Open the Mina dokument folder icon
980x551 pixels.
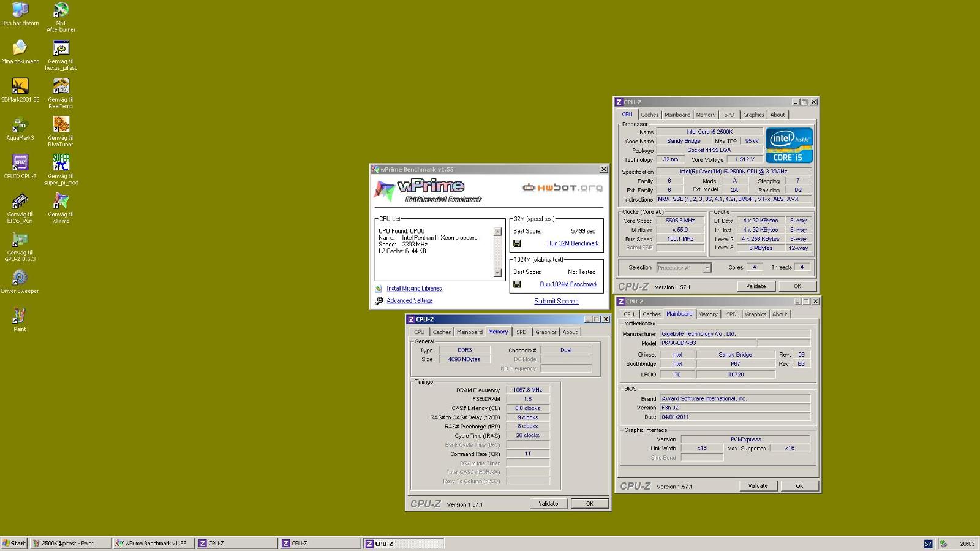coord(20,51)
